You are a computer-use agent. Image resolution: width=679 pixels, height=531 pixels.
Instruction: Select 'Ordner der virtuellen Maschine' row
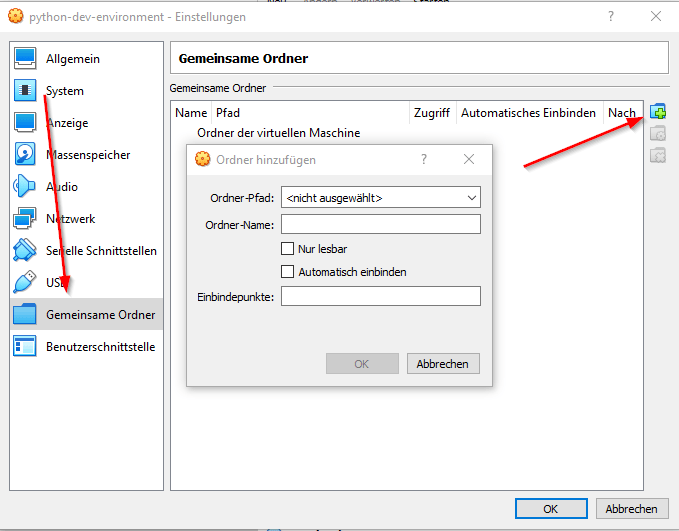pos(407,133)
